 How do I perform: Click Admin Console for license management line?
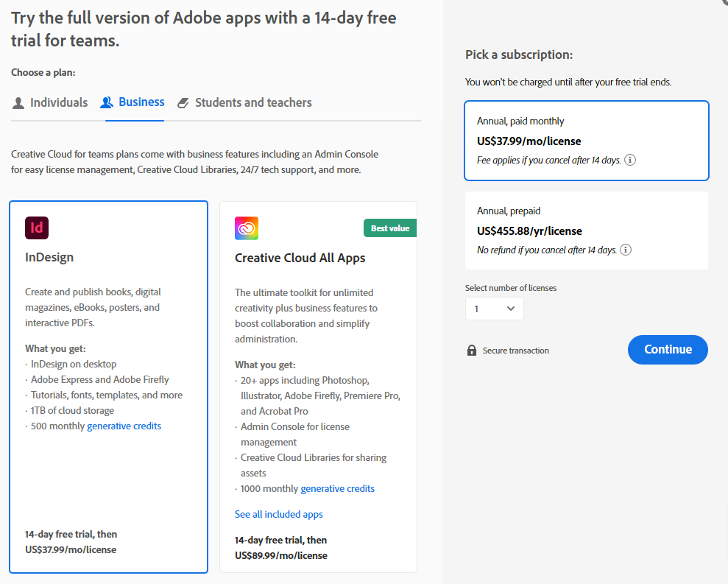click(x=295, y=435)
